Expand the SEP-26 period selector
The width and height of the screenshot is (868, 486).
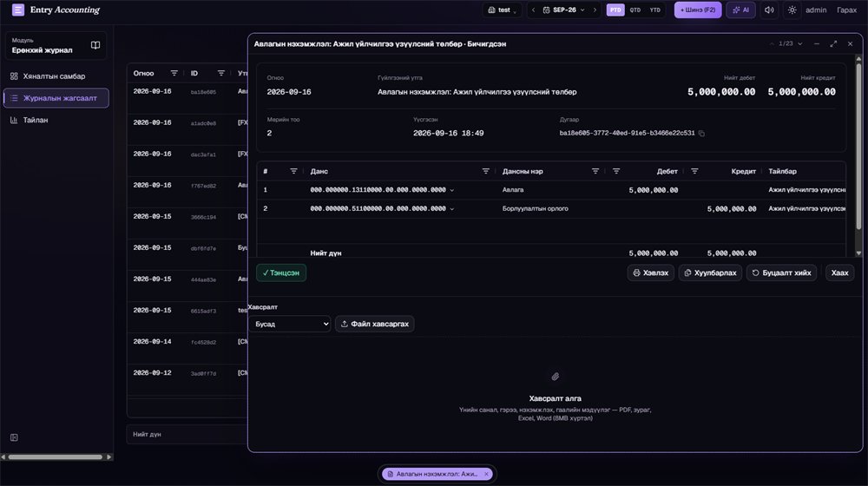(x=563, y=10)
